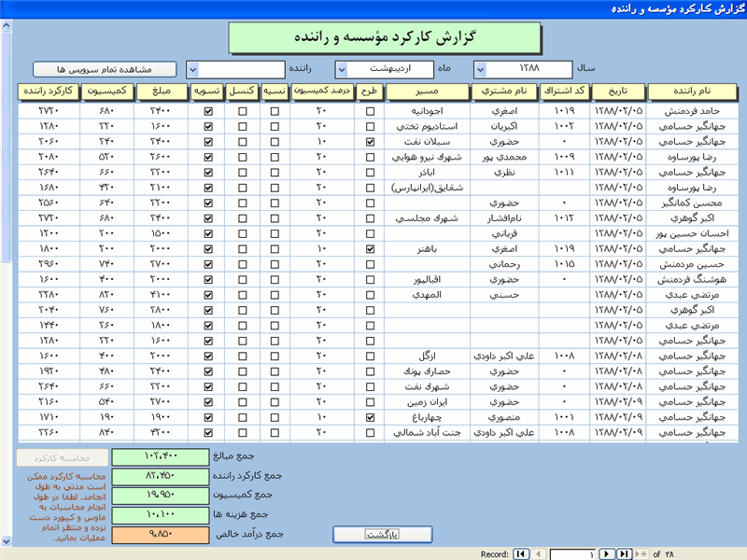Click customer name محمدي پور
Viewport: 747px width, 560px height.
click(504, 157)
